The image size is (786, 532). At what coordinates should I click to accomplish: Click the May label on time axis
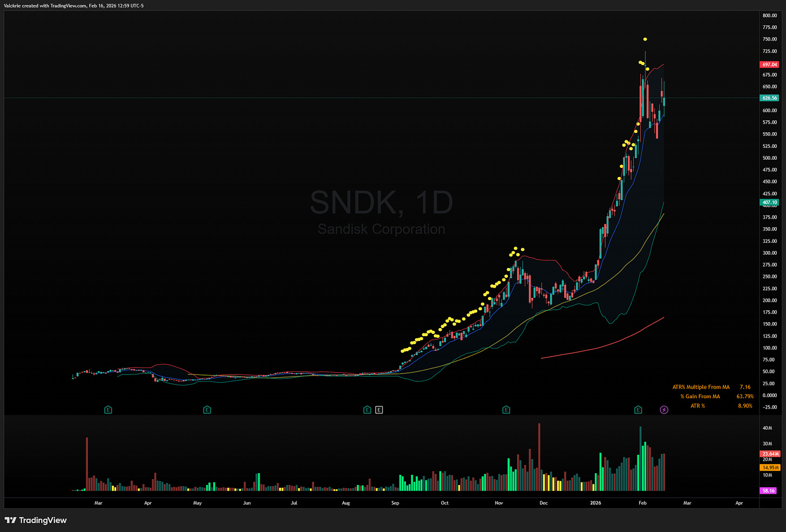pyautogui.click(x=198, y=503)
